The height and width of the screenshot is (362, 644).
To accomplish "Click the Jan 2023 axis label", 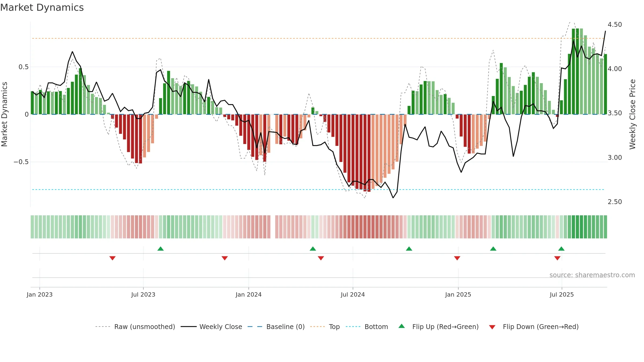I will (40, 294).
